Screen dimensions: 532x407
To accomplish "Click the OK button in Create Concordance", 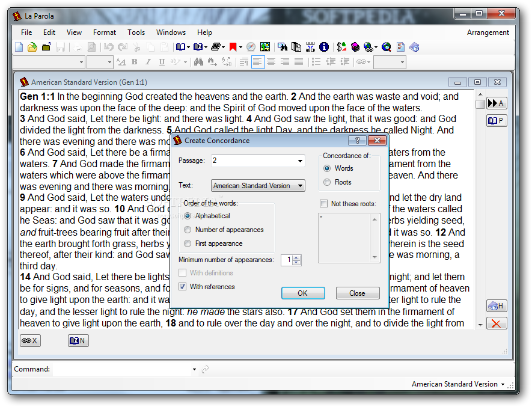I will [x=303, y=293].
